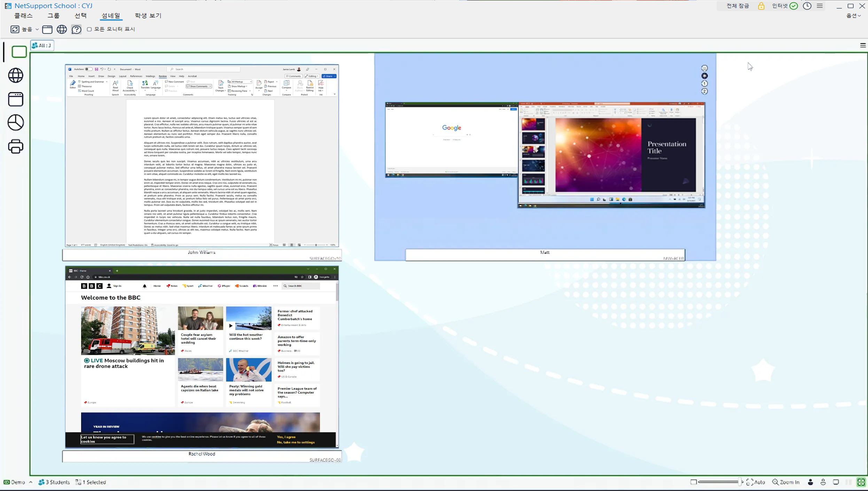This screenshot has width=868, height=491.
Task: Open the pie chart view in the left sidebar
Action: click(x=16, y=123)
